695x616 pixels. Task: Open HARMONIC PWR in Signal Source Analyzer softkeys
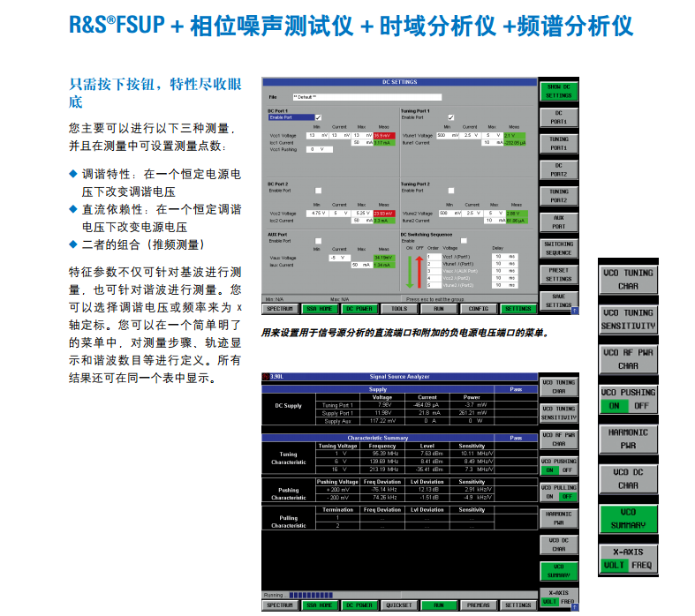tap(558, 519)
